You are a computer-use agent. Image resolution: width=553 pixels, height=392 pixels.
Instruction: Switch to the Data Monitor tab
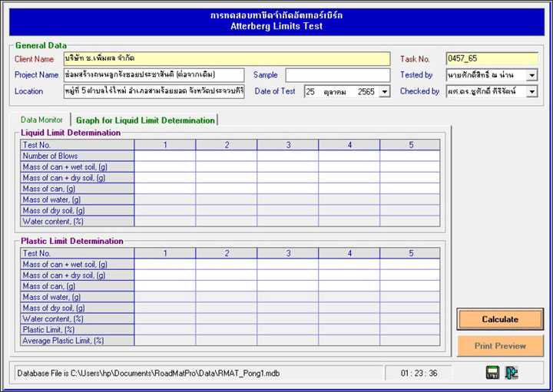(41, 120)
